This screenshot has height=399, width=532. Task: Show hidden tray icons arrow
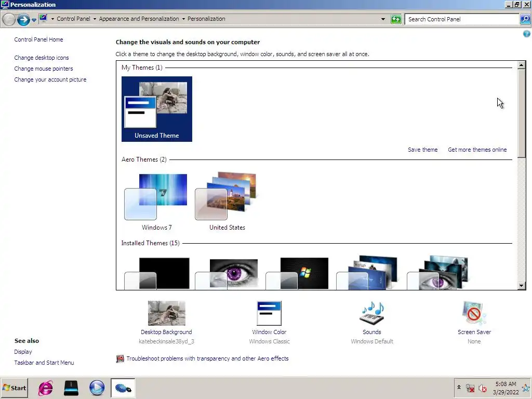click(459, 387)
